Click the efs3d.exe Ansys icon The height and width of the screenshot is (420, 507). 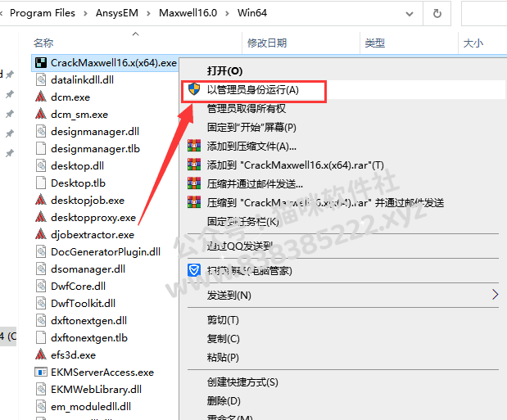click(41, 355)
